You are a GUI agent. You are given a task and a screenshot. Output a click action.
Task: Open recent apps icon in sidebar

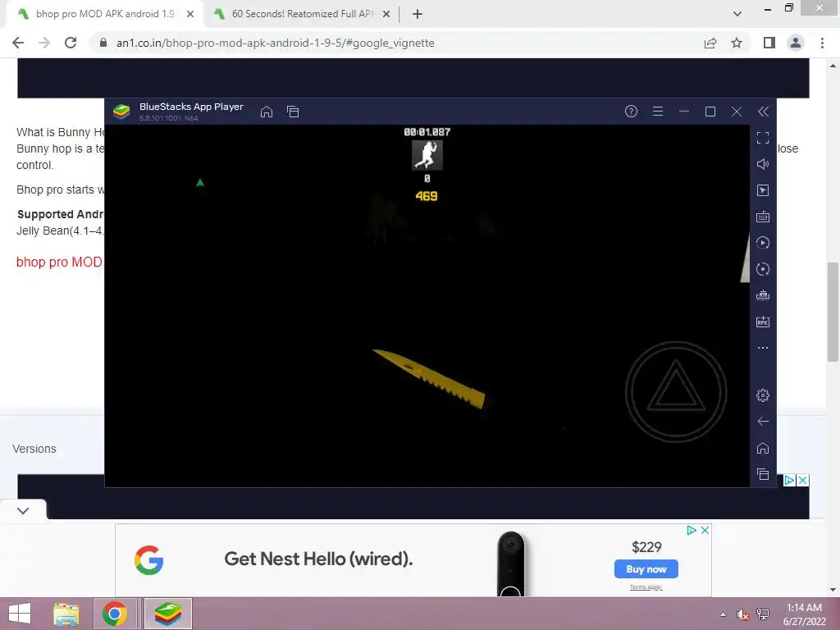tap(763, 474)
